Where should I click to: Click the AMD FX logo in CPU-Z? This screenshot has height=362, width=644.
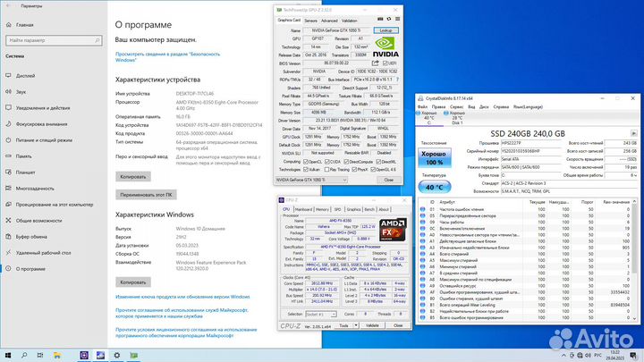coord(393,230)
